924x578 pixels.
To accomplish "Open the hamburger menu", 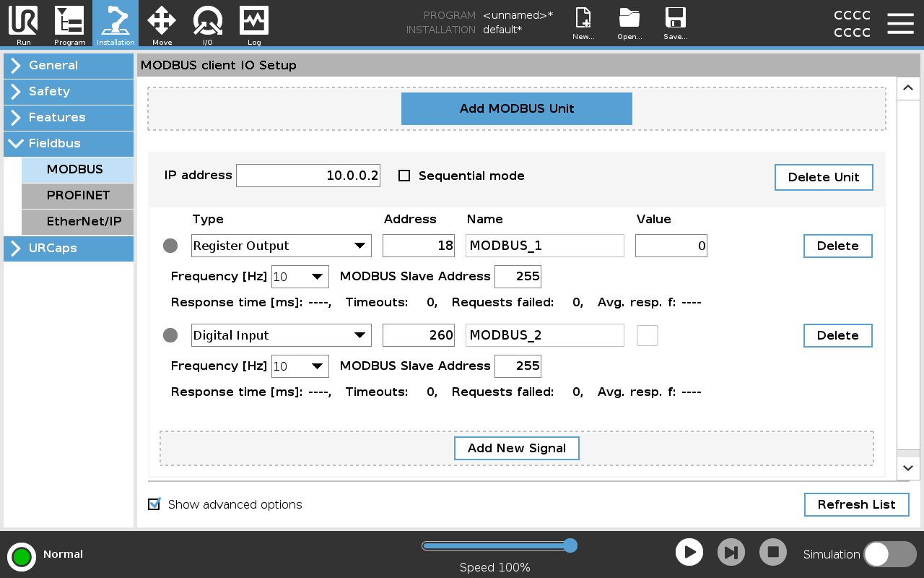I will 900,23.
